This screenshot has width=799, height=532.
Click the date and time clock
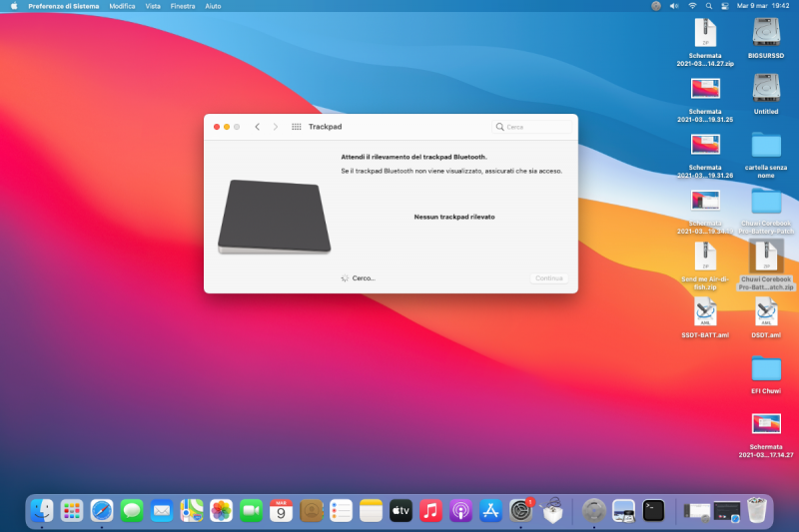764,6
